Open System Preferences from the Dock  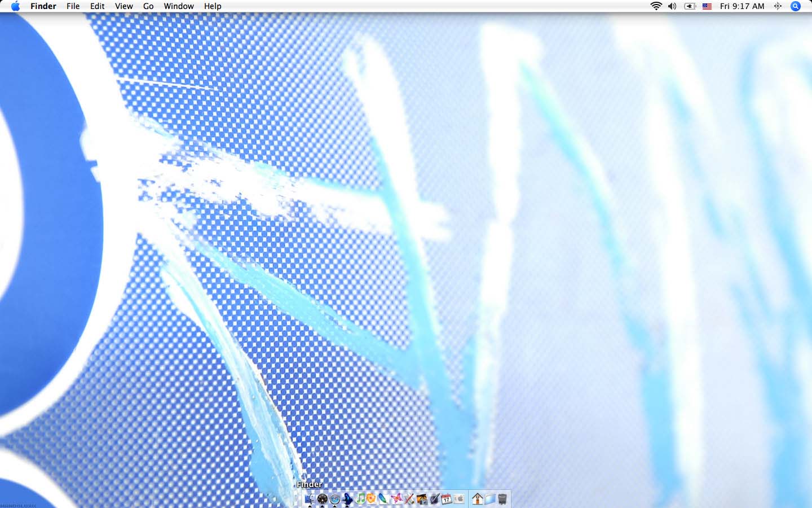pyautogui.click(x=459, y=499)
